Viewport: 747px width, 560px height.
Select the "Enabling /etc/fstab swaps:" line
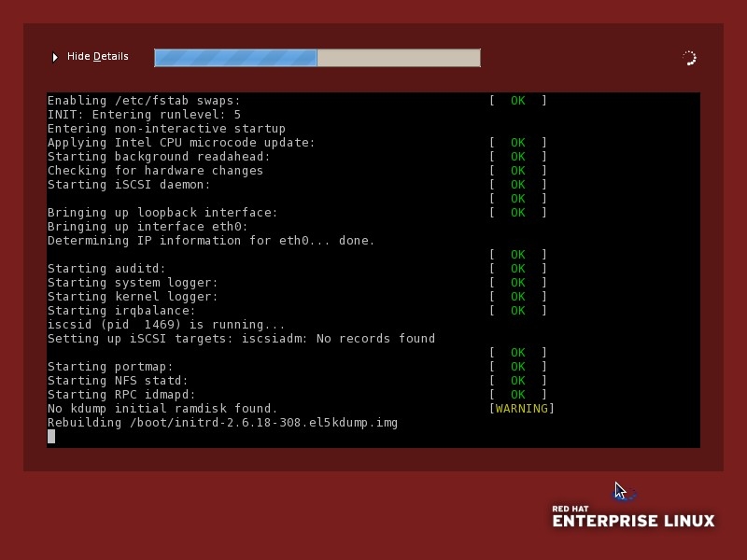pos(144,101)
